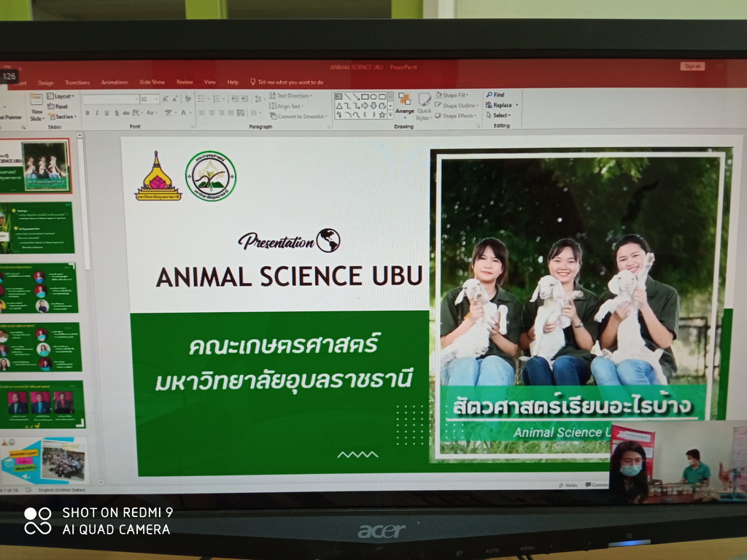The height and width of the screenshot is (560, 747).
Task: Select the Triangle shape in gallery
Action: point(339,106)
